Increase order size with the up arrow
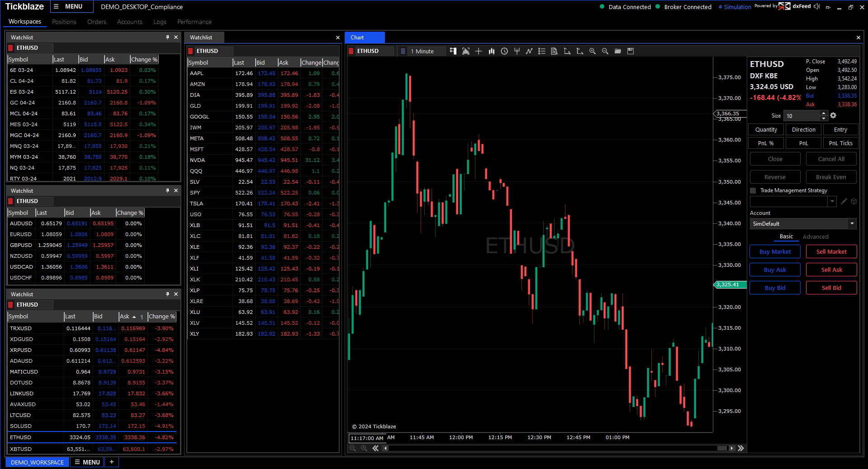868x469 pixels. tap(824, 113)
